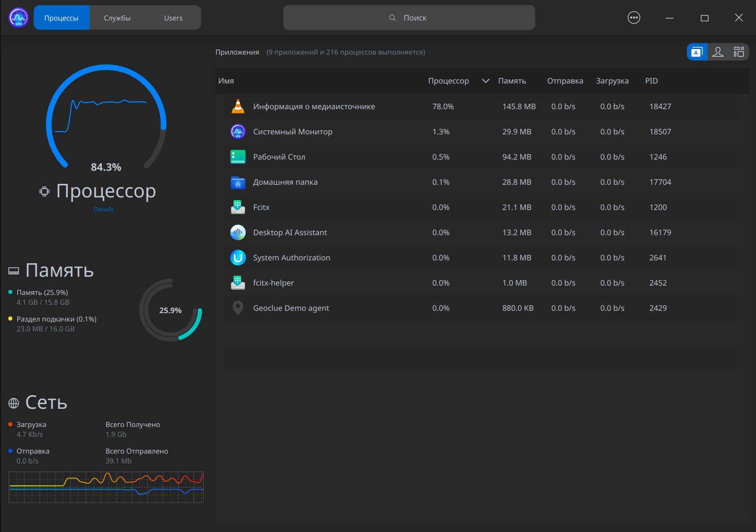Open the CPU Details link
Screen dimensions: 756x532
(104, 209)
